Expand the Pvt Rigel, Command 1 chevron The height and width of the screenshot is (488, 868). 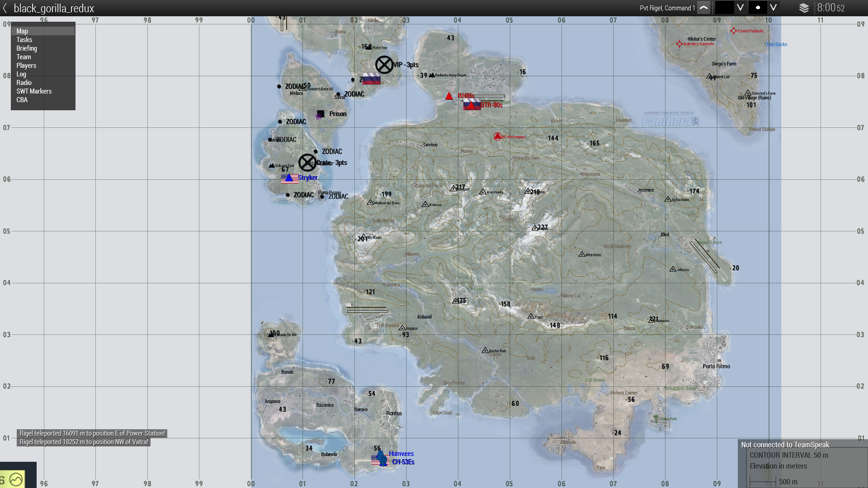tap(703, 8)
